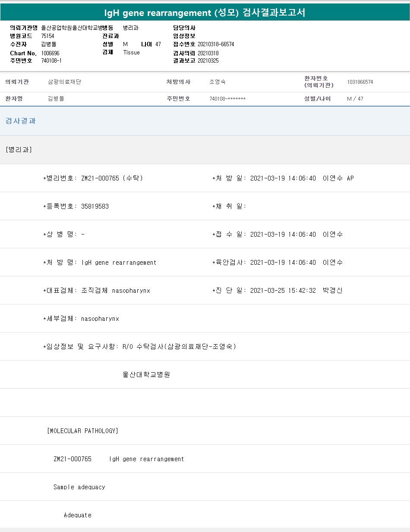410x532 pixels.
Task: Select the Adequate result text
Action: pos(78,515)
